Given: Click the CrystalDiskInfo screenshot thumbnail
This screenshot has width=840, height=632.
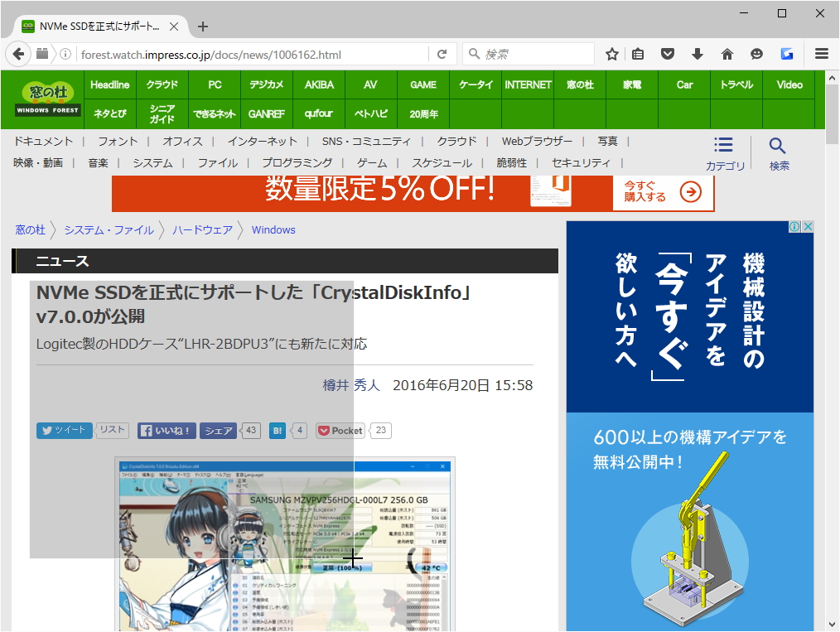Looking at the screenshot, I should (x=282, y=543).
